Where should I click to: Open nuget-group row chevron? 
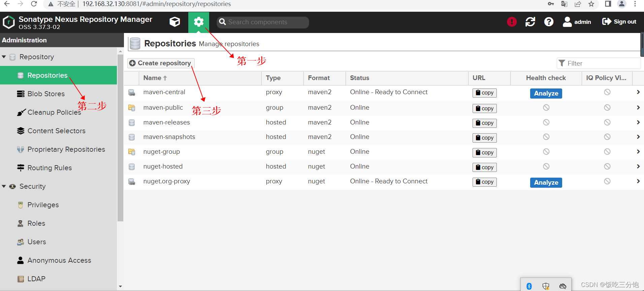coord(638,152)
